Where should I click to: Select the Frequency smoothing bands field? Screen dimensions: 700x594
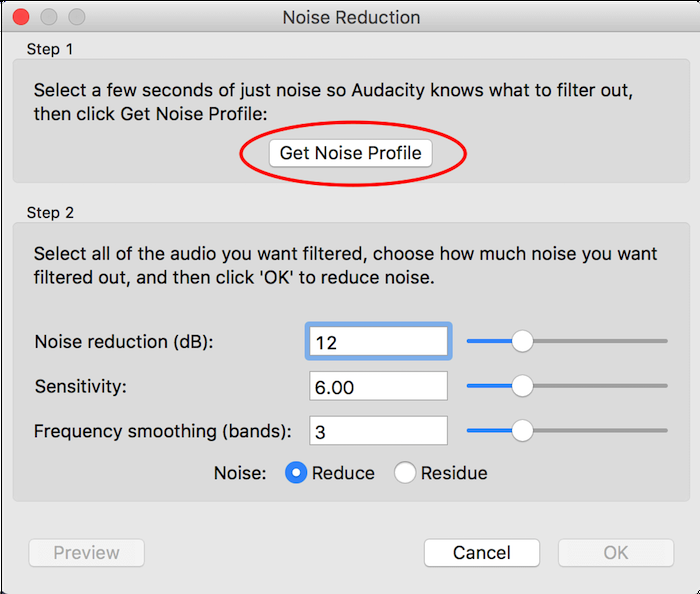pyautogui.click(x=378, y=431)
